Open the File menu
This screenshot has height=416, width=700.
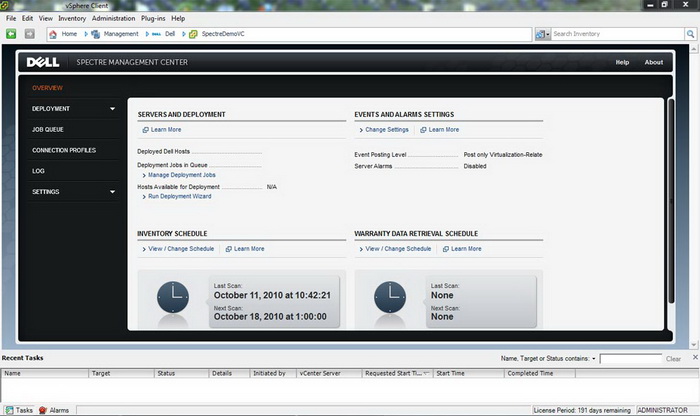click(x=11, y=18)
